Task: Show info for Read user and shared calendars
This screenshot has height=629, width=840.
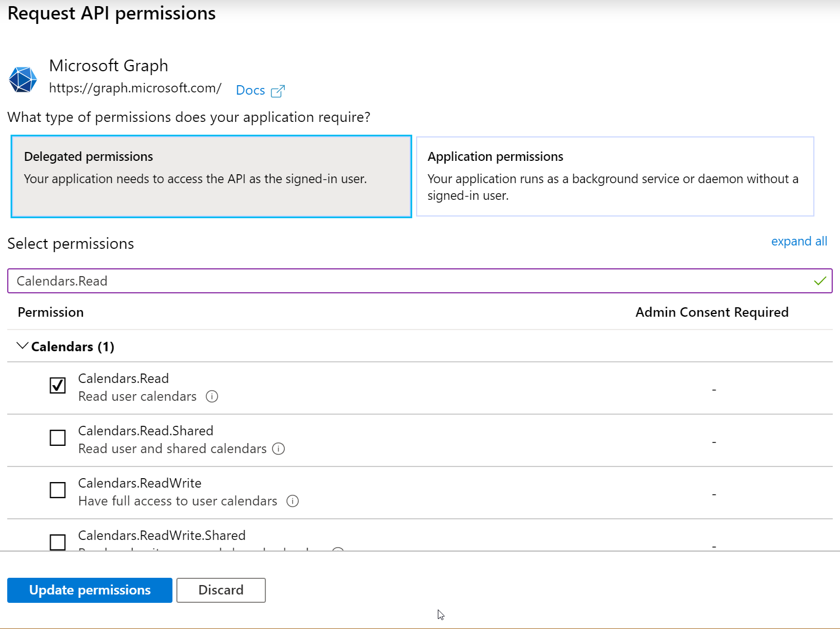Action: coord(279,449)
